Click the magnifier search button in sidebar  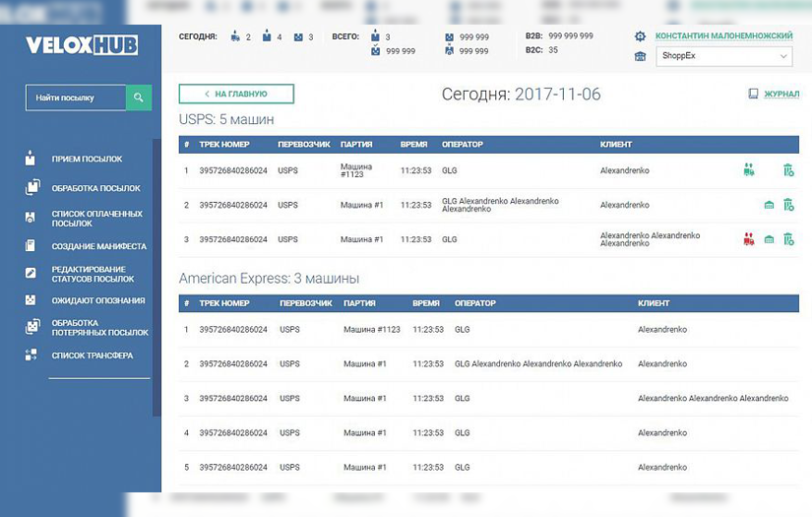[x=139, y=97]
